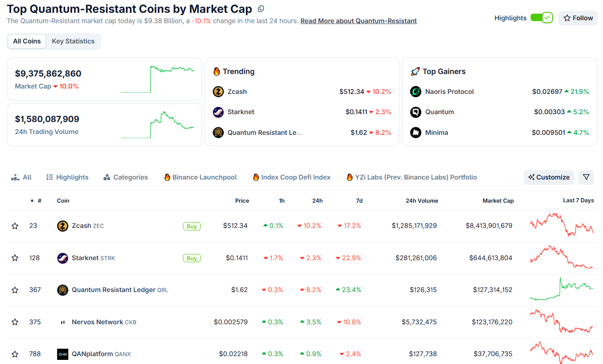Click the Starknet logo in the Trending panel
The image size is (603, 364).
[218, 112]
